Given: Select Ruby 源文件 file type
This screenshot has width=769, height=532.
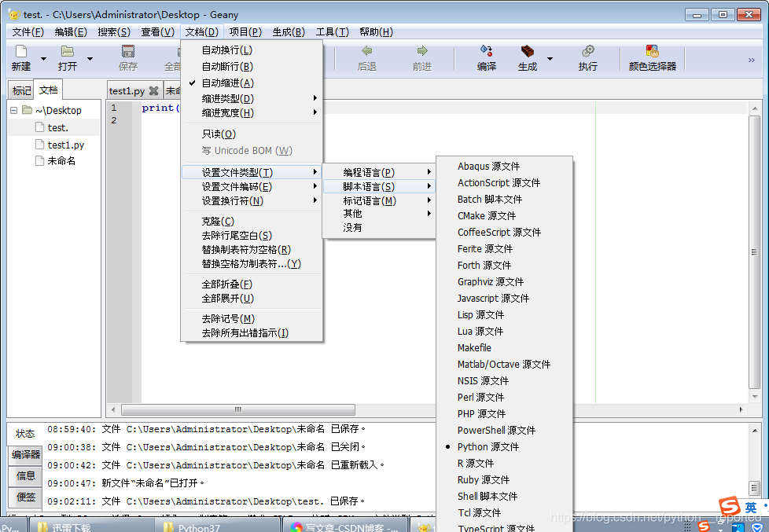Looking at the screenshot, I should point(504,479).
